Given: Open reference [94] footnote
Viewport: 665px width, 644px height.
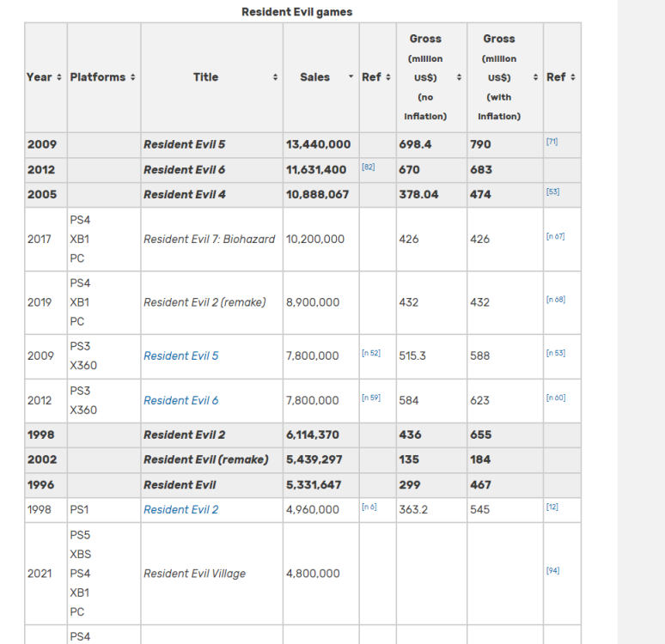Looking at the screenshot, I should pos(552,570).
